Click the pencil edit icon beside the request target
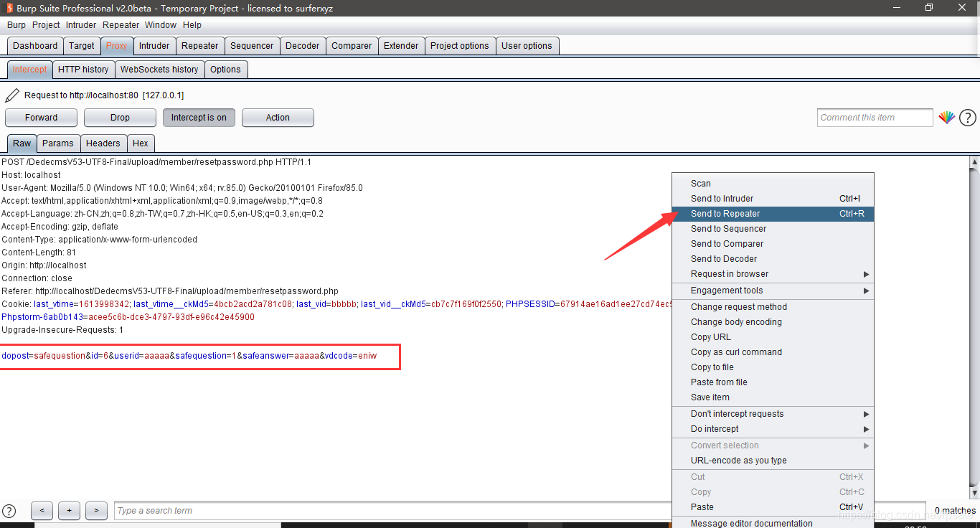 coord(12,95)
